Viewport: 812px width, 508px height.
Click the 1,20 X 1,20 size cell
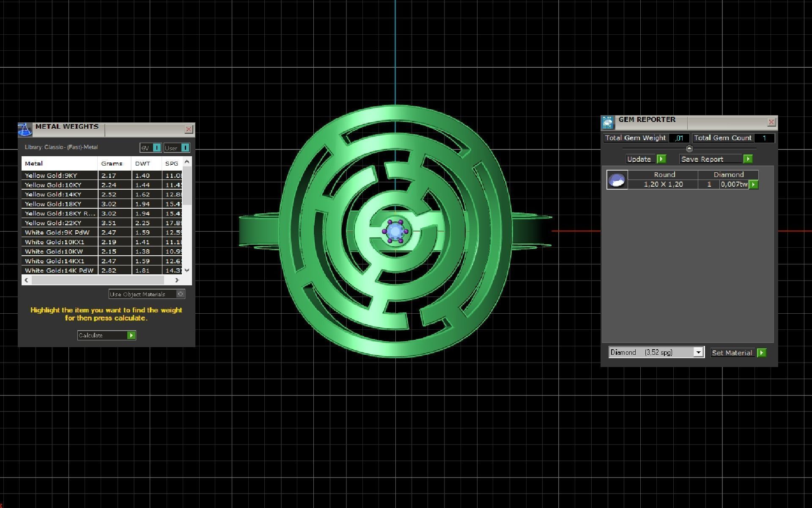[x=663, y=185]
